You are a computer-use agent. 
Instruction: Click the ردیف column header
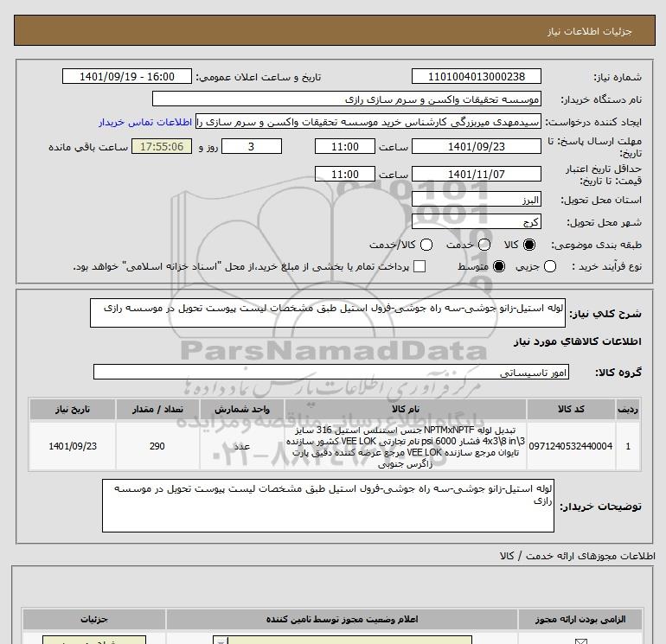click(627, 409)
